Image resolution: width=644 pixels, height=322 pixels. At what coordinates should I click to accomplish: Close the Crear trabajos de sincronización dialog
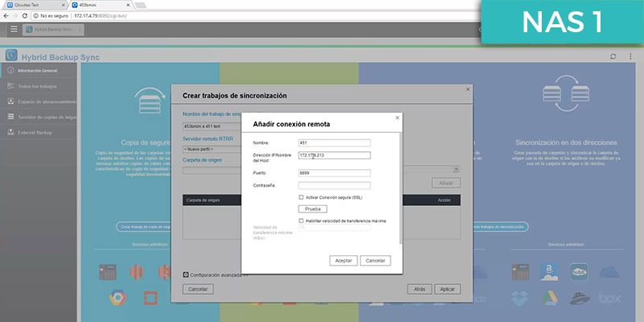click(468, 89)
